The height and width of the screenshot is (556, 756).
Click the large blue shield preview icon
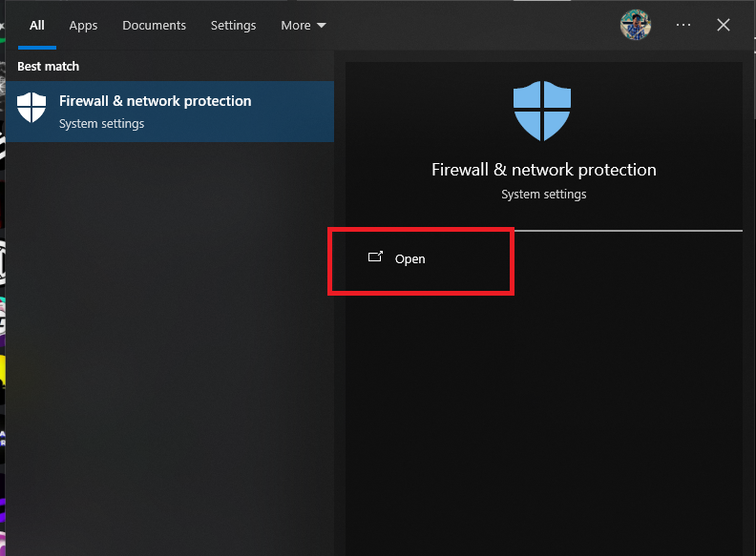542,110
